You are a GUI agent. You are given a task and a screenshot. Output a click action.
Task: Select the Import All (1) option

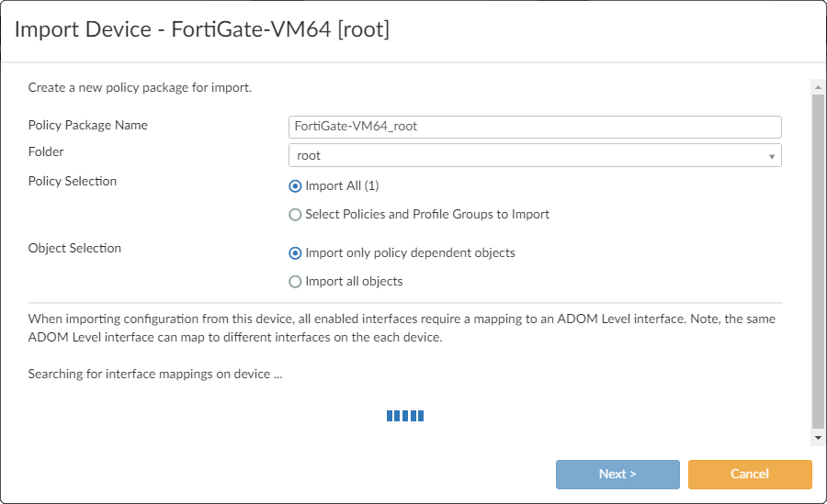point(295,186)
